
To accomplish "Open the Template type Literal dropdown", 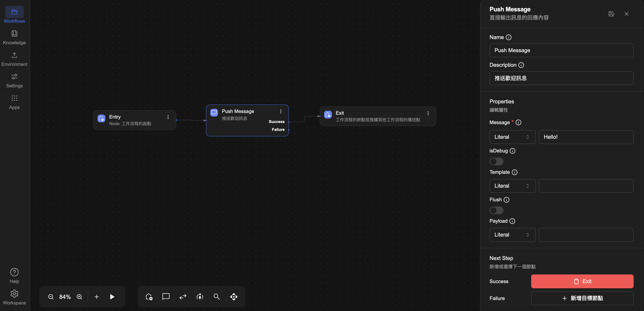I will point(512,186).
